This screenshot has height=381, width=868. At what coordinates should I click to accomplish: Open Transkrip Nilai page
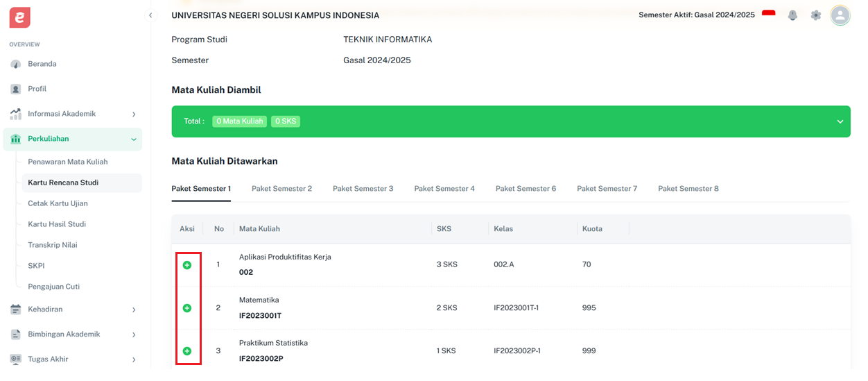pos(53,245)
